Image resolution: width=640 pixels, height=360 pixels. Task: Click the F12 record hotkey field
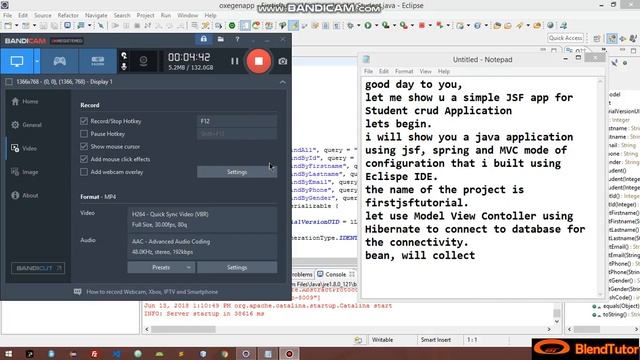[x=237, y=121]
